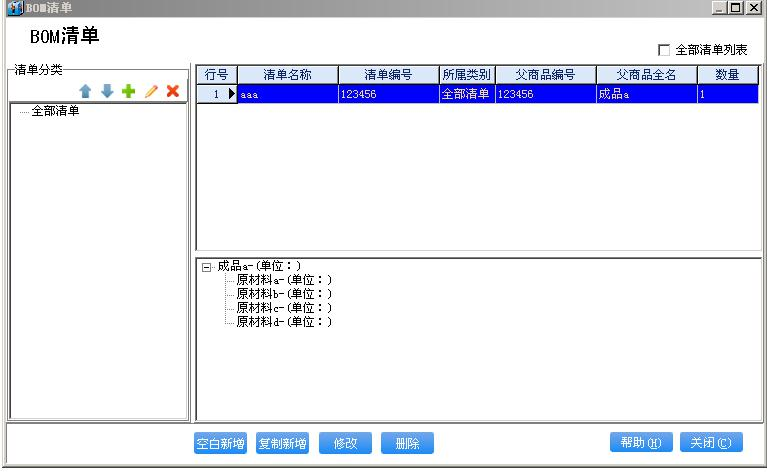
Task: Click the 清单名称 column header
Action: (x=287, y=75)
